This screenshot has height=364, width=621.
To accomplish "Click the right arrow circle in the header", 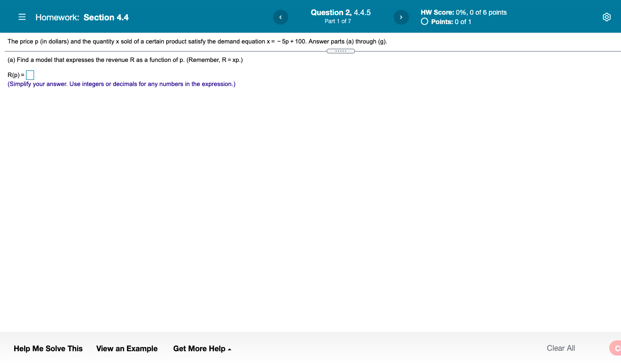I will (401, 17).
